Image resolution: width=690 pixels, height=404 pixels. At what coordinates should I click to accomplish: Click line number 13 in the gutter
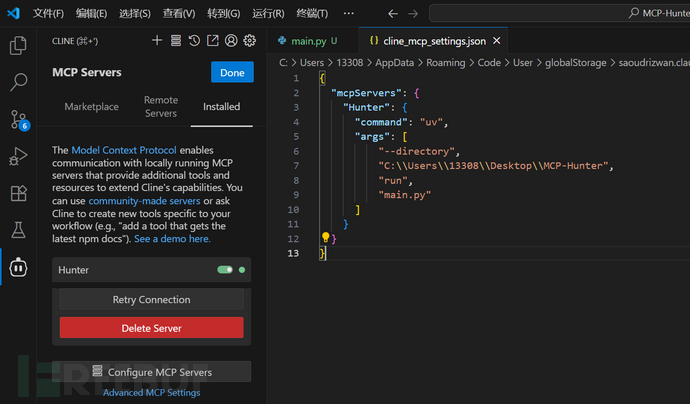pyautogui.click(x=293, y=253)
